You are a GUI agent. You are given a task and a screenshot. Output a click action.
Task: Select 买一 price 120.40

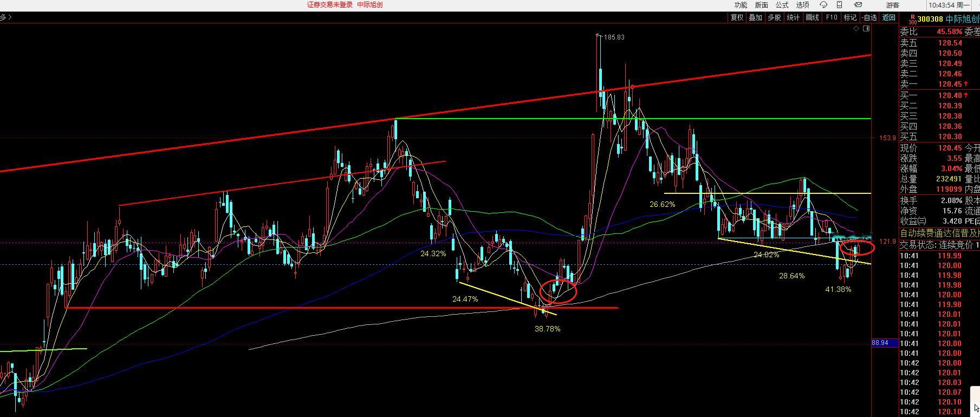(x=950, y=95)
